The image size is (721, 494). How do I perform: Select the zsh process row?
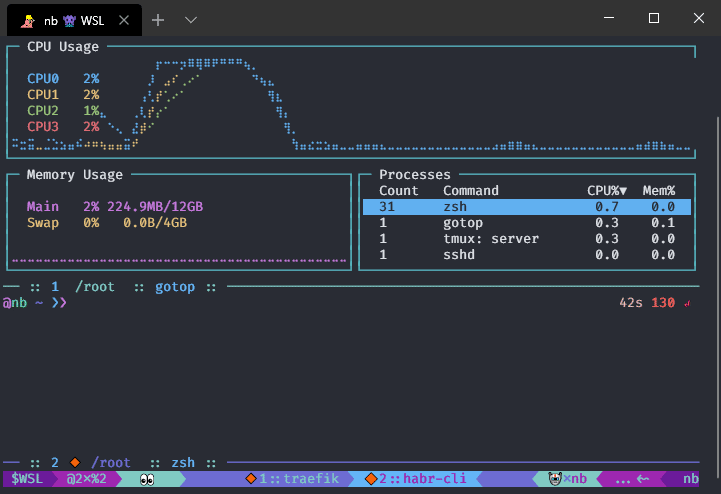(x=526, y=207)
